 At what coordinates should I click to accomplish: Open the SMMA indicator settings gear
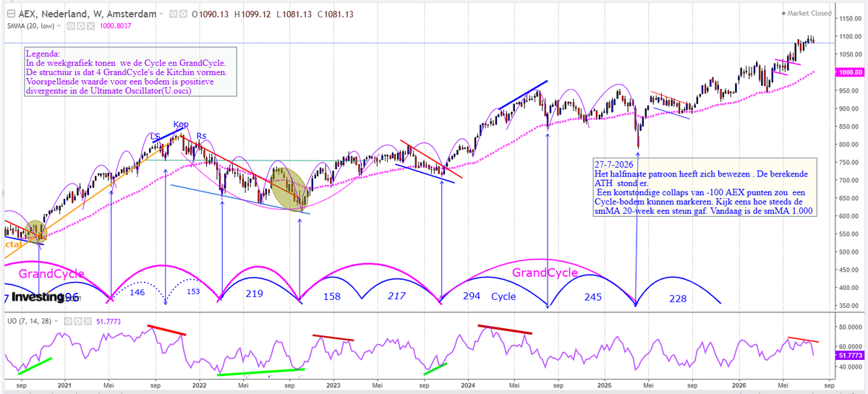pos(80,25)
